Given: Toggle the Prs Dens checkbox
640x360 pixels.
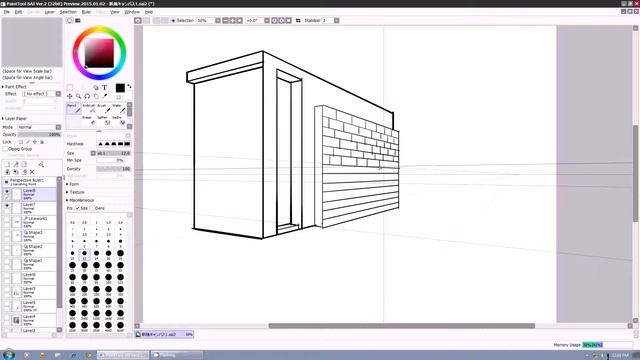Looking at the screenshot, I should tap(92, 208).
